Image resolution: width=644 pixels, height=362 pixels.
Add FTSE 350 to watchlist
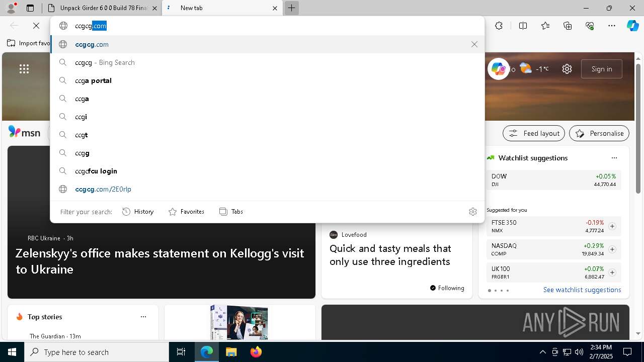point(612,226)
